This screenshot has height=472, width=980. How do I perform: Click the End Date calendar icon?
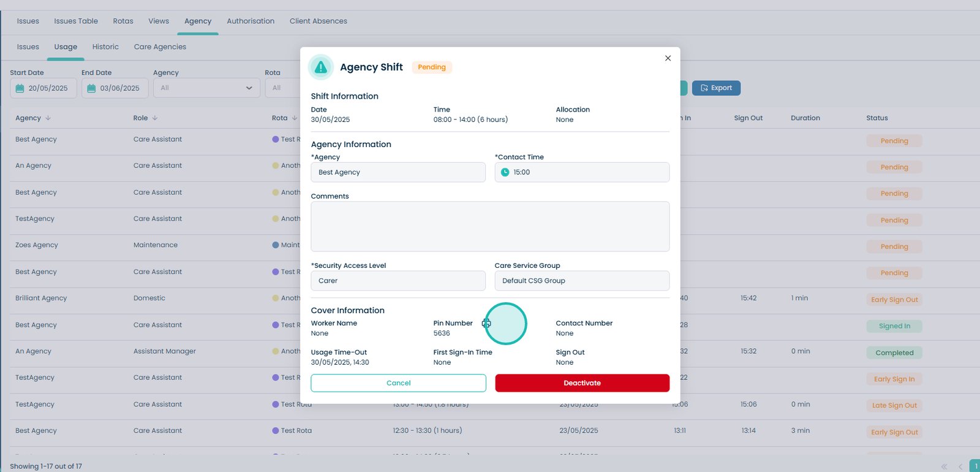(91, 88)
